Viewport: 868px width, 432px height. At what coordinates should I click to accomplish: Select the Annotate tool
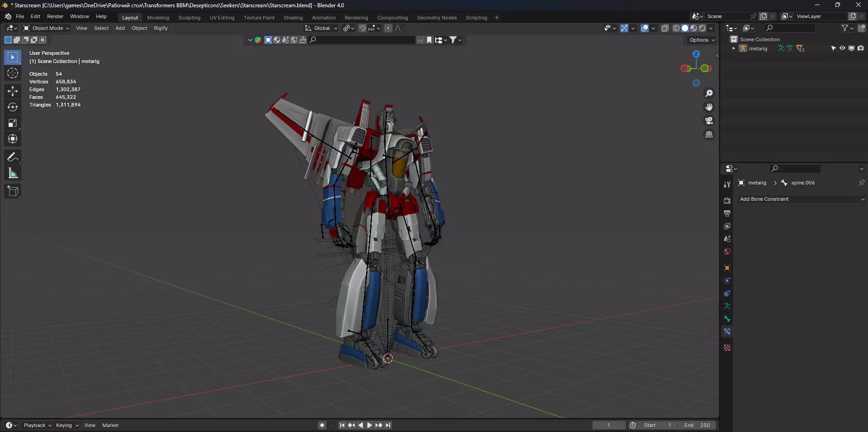[13, 157]
